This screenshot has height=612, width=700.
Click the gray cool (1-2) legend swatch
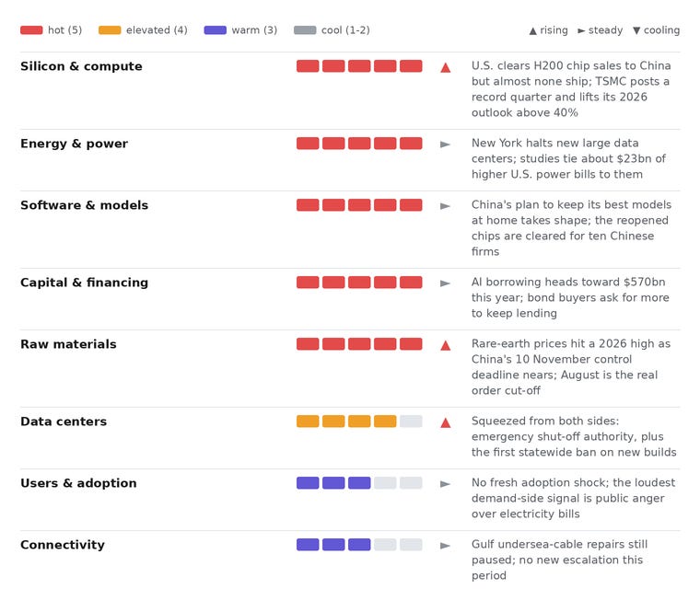[305, 29]
